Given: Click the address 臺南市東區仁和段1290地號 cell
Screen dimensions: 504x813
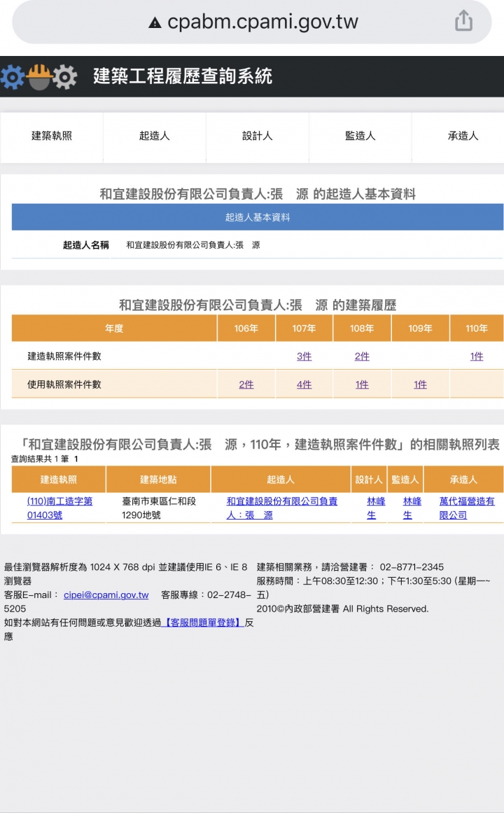Looking at the screenshot, I should tap(159, 508).
